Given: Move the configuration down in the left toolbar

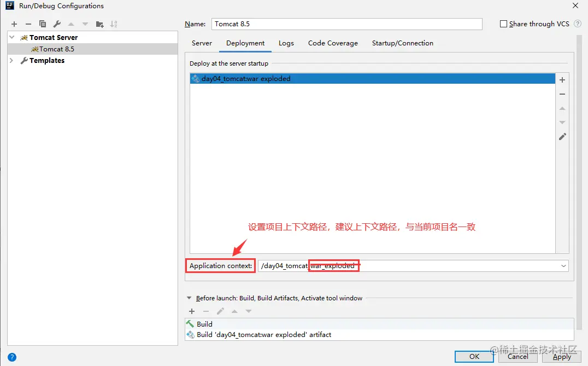Looking at the screenshot, I should [85, 24].
